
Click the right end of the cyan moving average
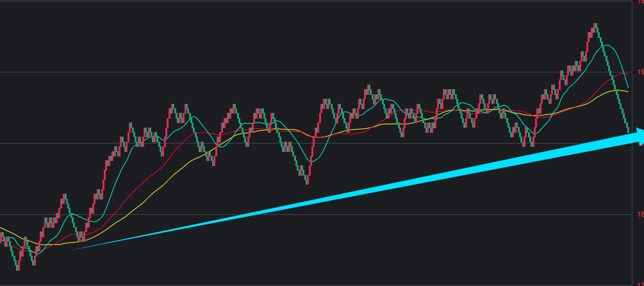[628, 87]
